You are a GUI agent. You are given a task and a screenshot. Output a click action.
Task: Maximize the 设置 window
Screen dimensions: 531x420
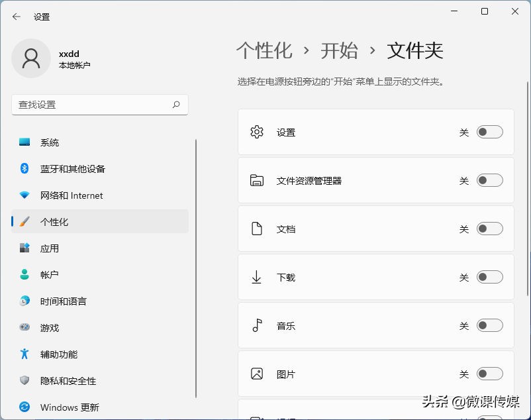tap(485, 11)
